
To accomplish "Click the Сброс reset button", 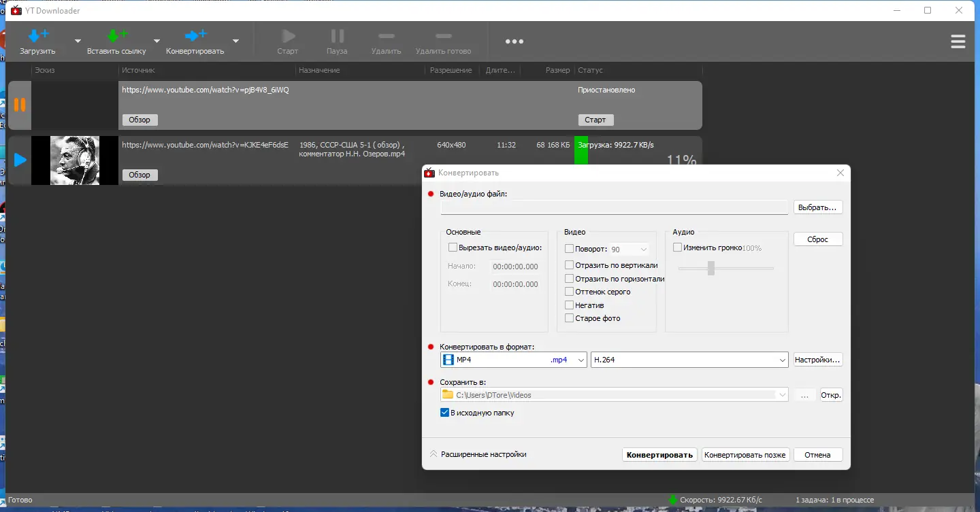I will (x=818, y=239).
